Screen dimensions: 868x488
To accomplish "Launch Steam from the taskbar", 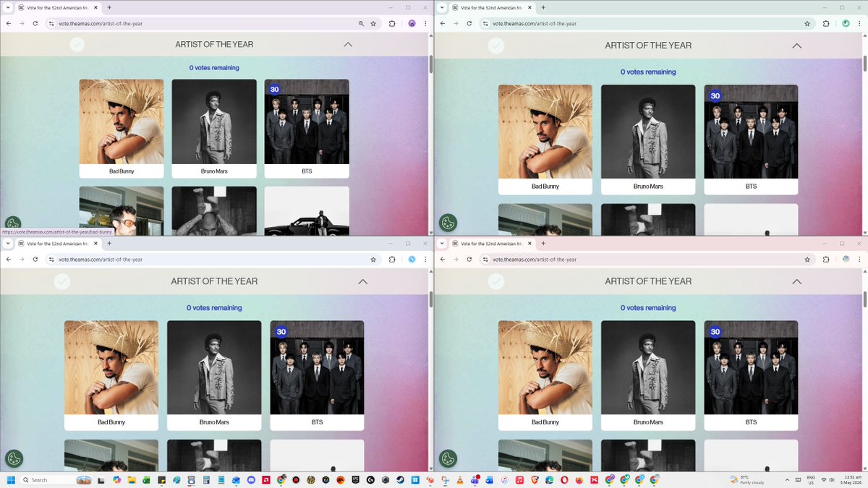I will tap(401, 479).
